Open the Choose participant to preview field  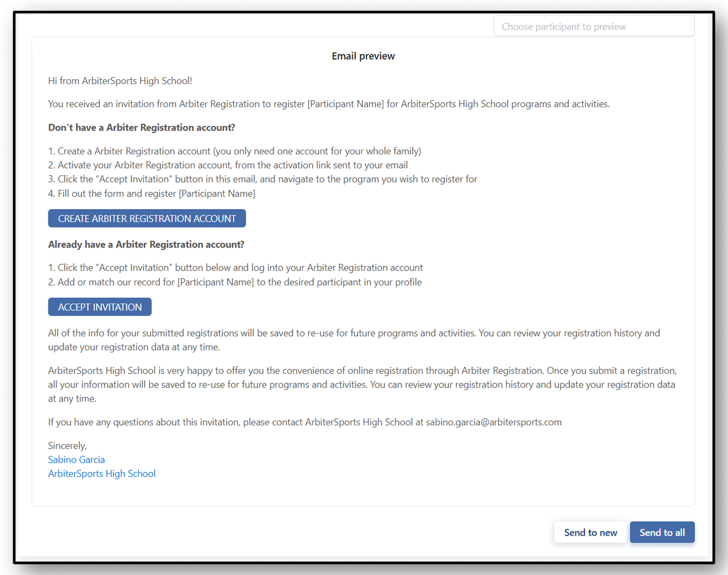(594, 26)
